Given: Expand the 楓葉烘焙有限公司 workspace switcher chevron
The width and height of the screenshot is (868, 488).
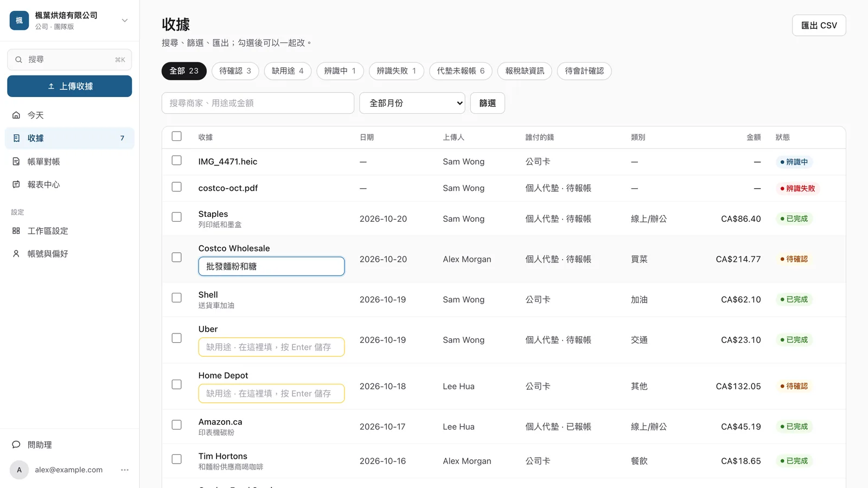Looking at the screenshot, I should pos(125,21).
